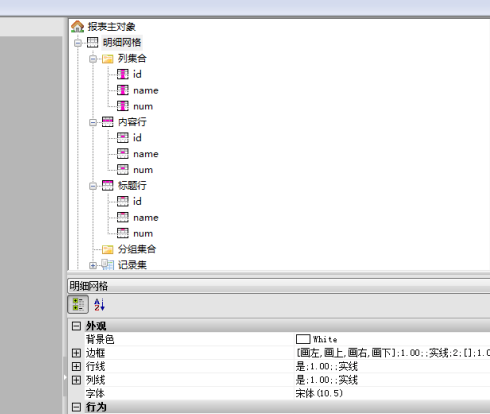Click column icon of id under 列集合
Viewport: 490px width, 414px height.
point(123,74)
